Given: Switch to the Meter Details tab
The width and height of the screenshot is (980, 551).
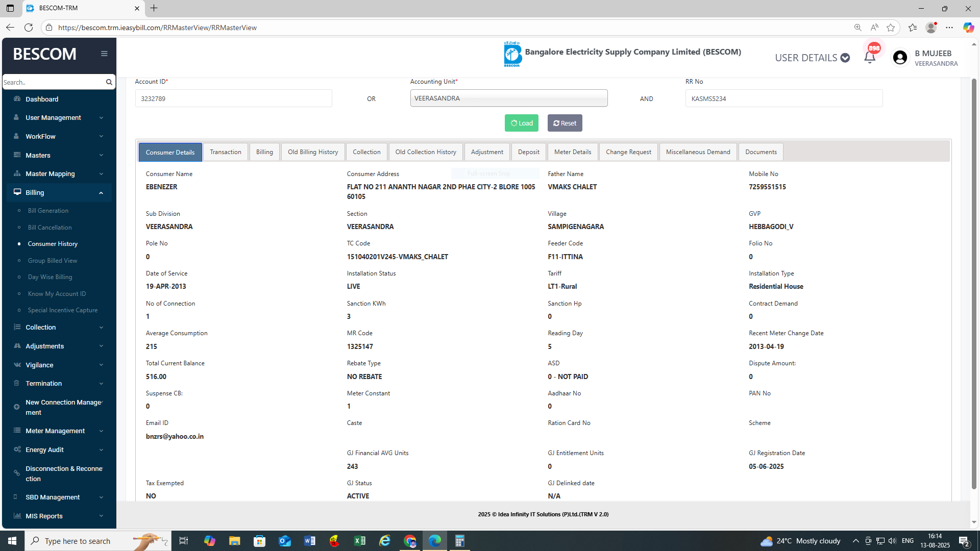Looking at the screenshot, I should pyautogui.click(x=572, y=152).
